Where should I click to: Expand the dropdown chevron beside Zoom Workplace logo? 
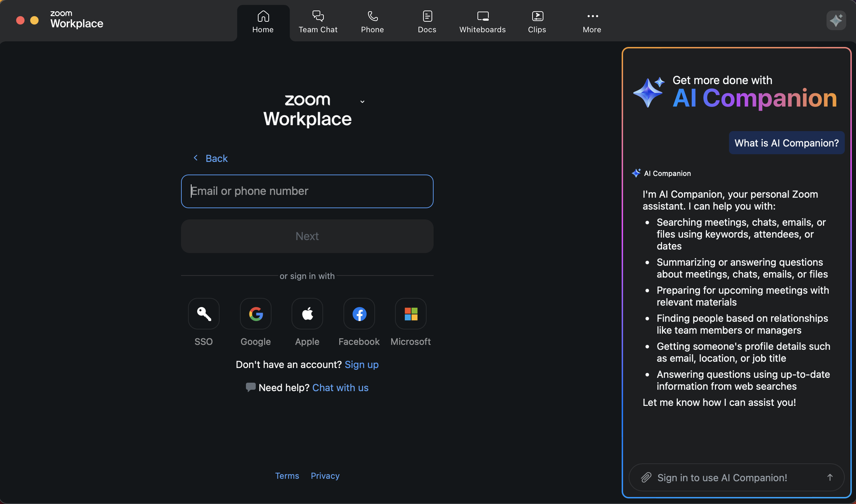(x=362, y=102)
